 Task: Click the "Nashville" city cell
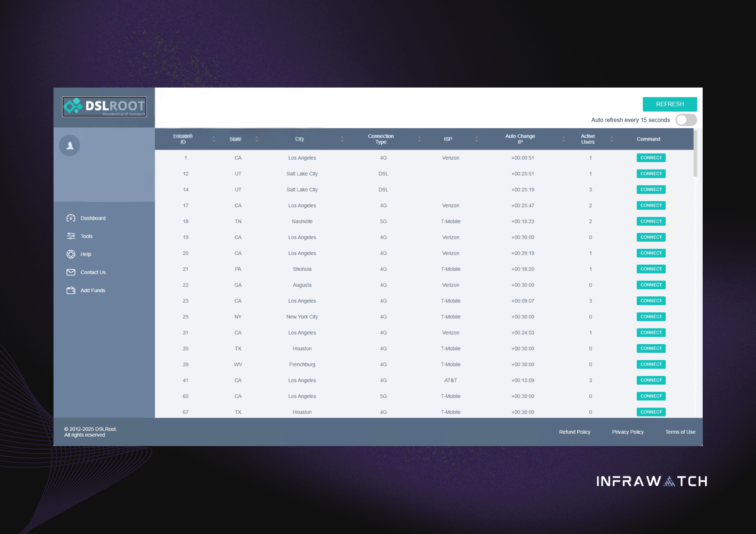coord(302,221)
